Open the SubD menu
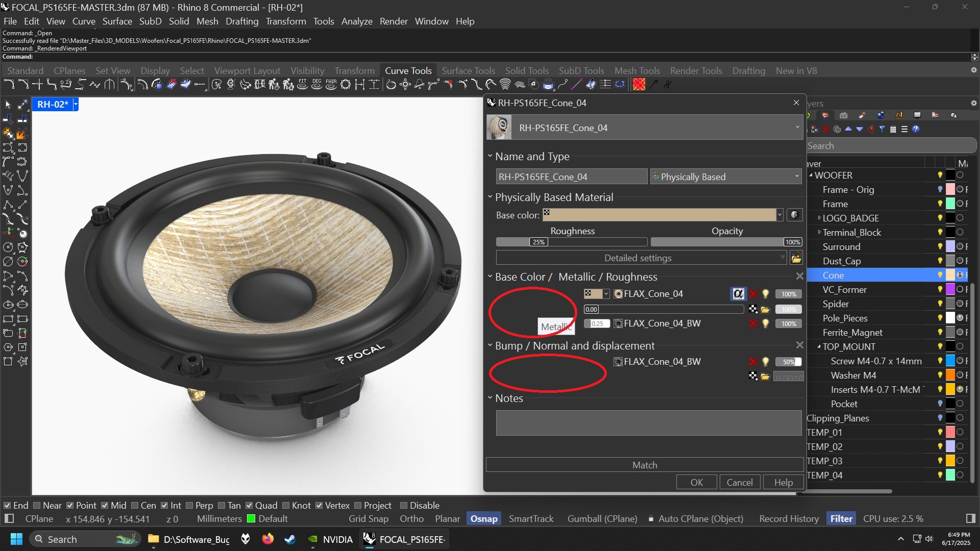Screen dimensions: 980x551 pyautogui.click(x=150, y=21)
